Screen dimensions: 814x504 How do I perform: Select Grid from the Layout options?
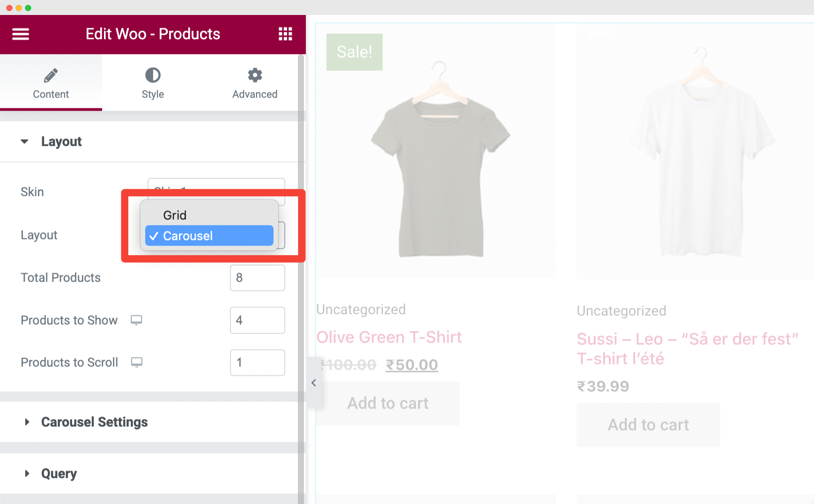[x=175, y=215]
